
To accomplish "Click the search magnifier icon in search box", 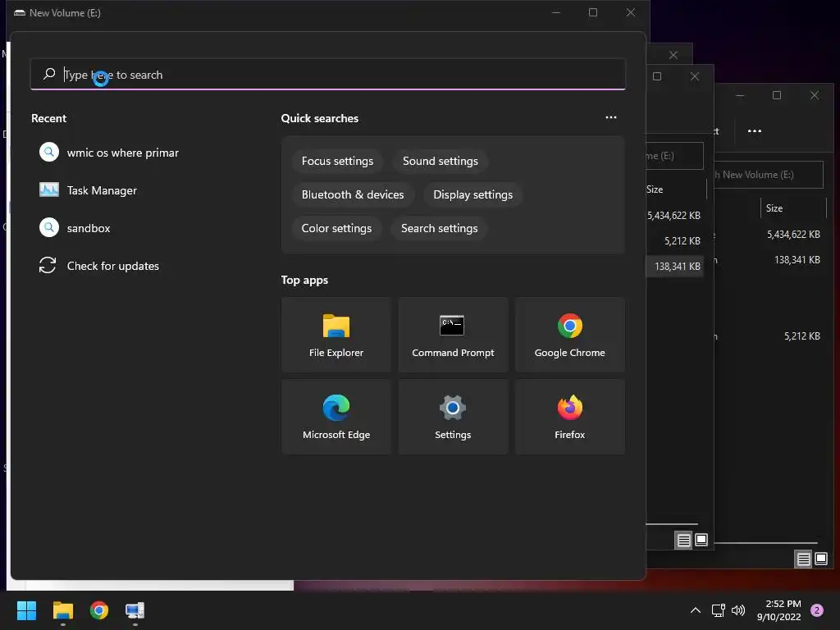I will click(x=49, y=74).
